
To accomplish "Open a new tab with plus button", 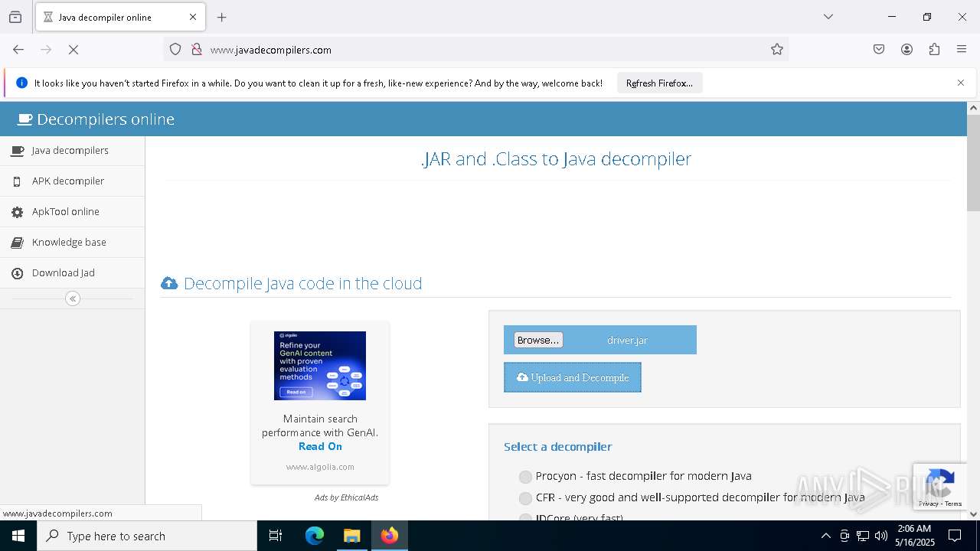I will pyautogui.click(x=222, y=17).
